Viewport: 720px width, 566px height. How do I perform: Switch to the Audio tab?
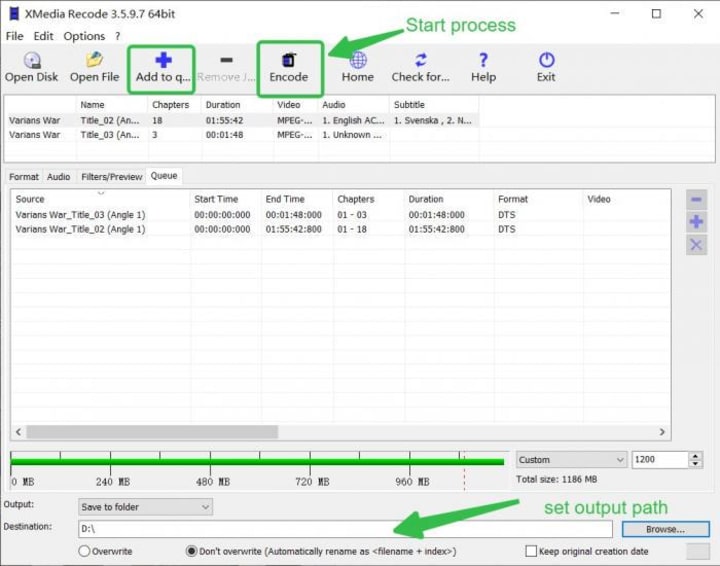click(x=58, y=177)
